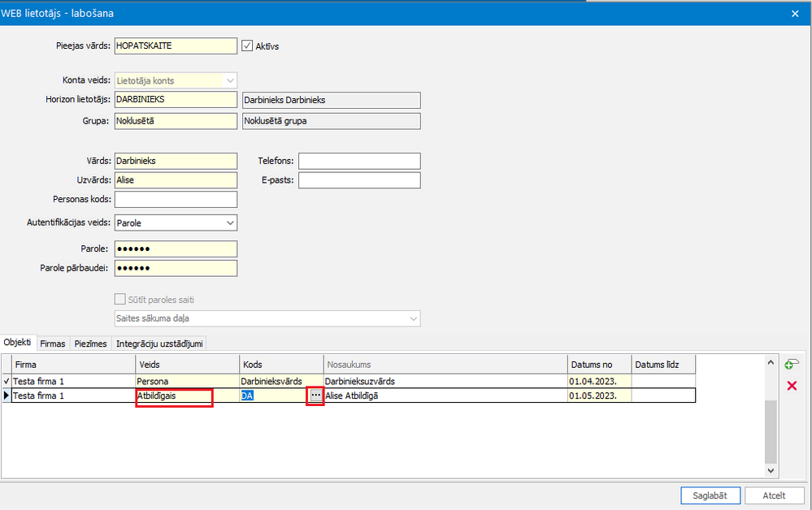The height and width of the screenshot is (510, 812).
Task: Click the Pieejas vārds field
Action: coord(176,45)
